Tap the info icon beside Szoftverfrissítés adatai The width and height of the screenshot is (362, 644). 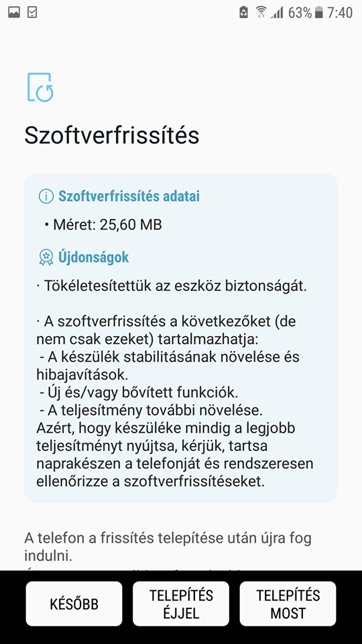click(x=46, y=197)
